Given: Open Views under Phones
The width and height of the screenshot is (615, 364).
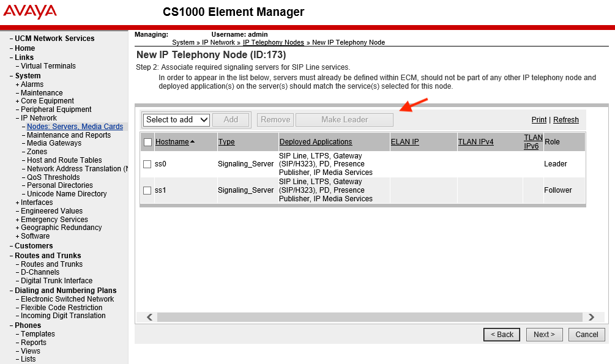Looking at the screenshot, I should (31, 351).
